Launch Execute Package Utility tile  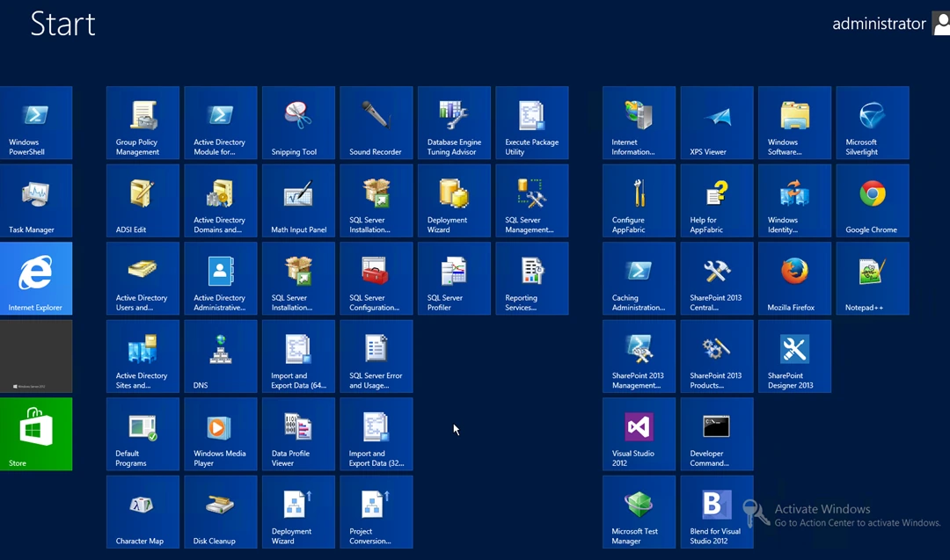tap(532, 123)
